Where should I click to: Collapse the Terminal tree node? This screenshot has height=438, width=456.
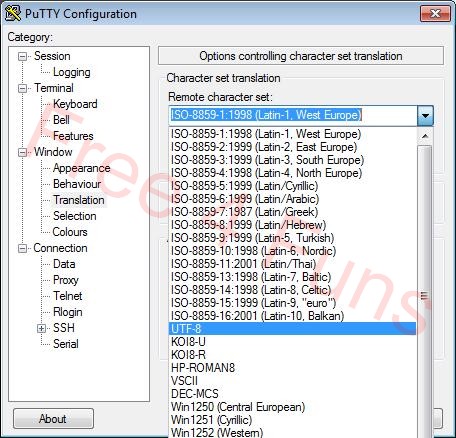click(22, 88)
